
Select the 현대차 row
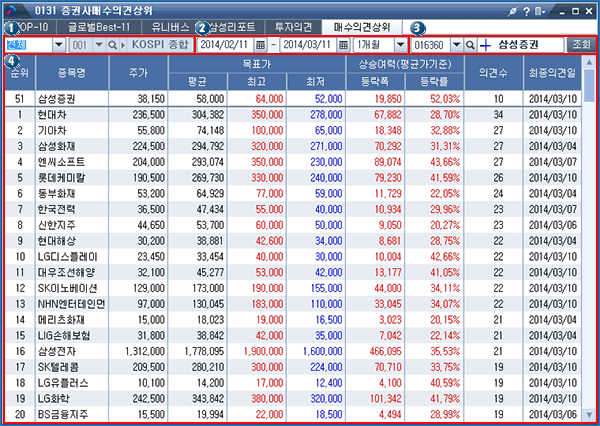coord(293,114)
